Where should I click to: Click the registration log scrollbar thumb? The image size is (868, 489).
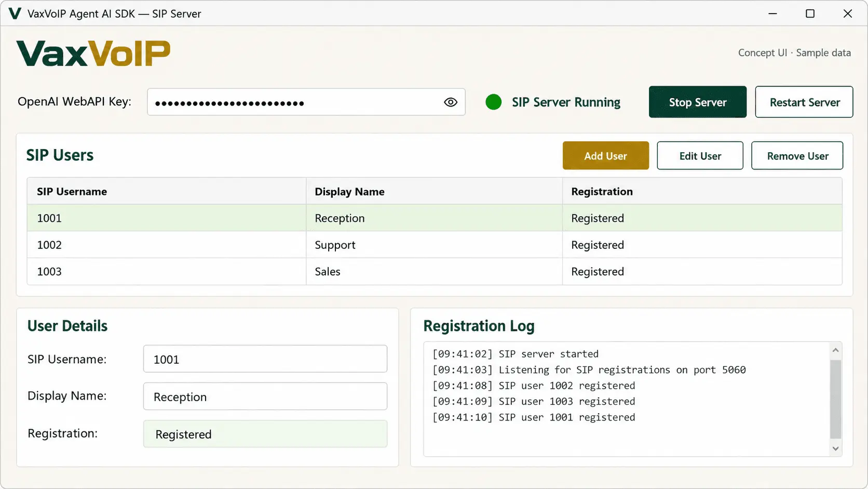point(835,399)
